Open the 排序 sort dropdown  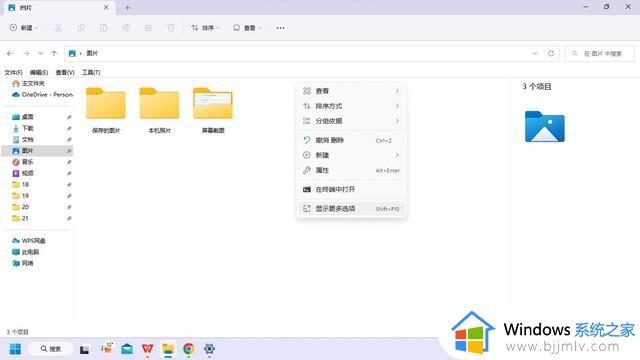tap(205, 28)
